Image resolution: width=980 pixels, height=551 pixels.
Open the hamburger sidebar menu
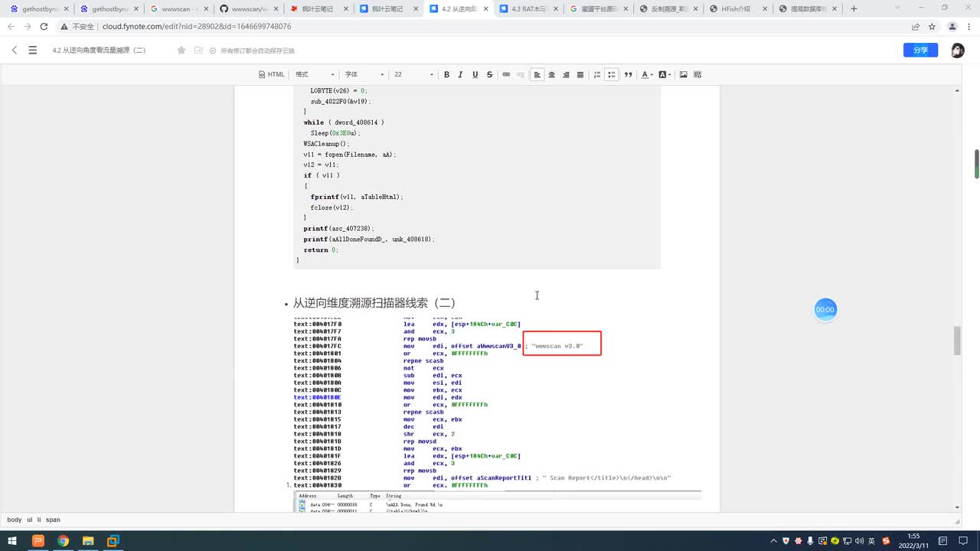(x=32, y=50)
